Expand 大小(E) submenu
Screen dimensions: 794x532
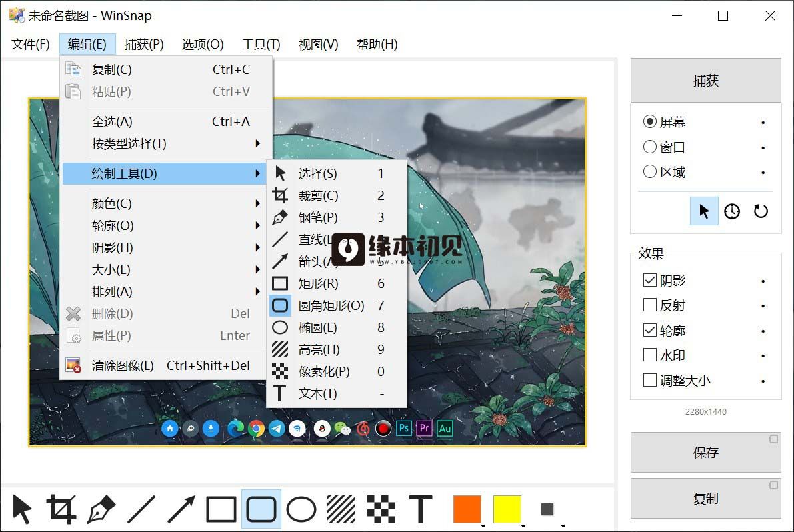165,270
